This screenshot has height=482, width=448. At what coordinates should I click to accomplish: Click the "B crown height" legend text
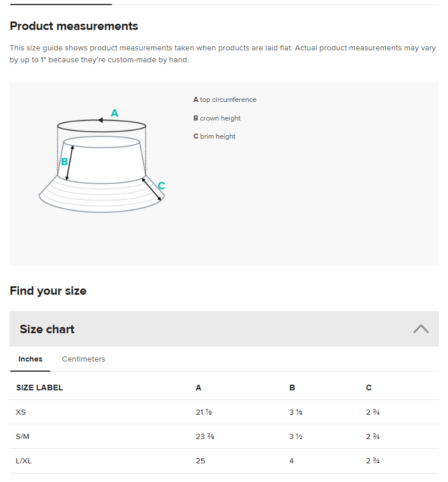pyautogui.click(x=217, y=118)
